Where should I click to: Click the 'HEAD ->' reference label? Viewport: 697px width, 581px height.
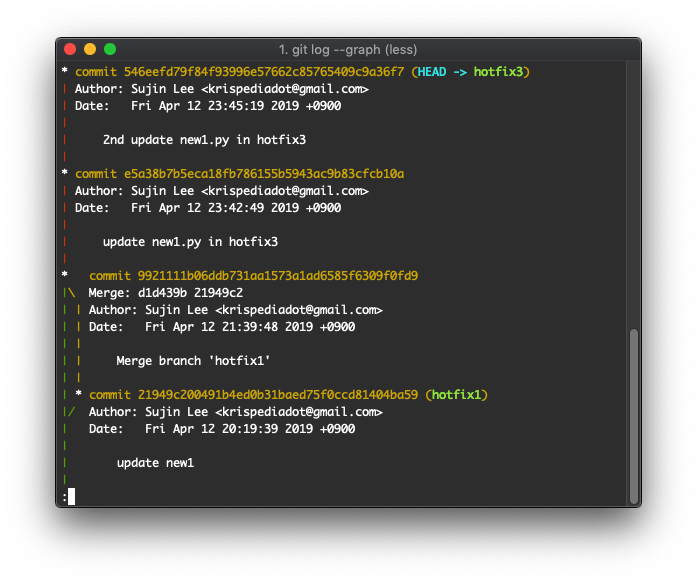442,72
